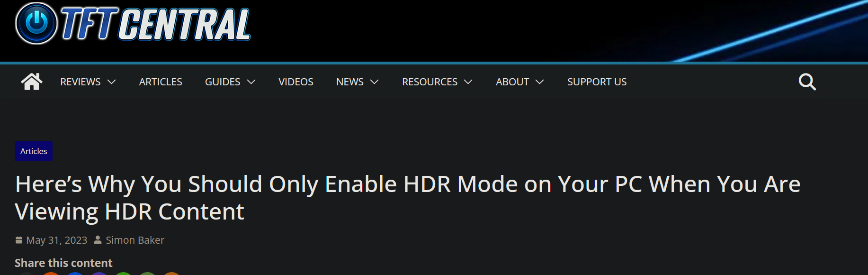This screenshot has width=868, height=275.
Task: Open the Resources menu item
Action: pyautogui.click(x=430, y=82)
